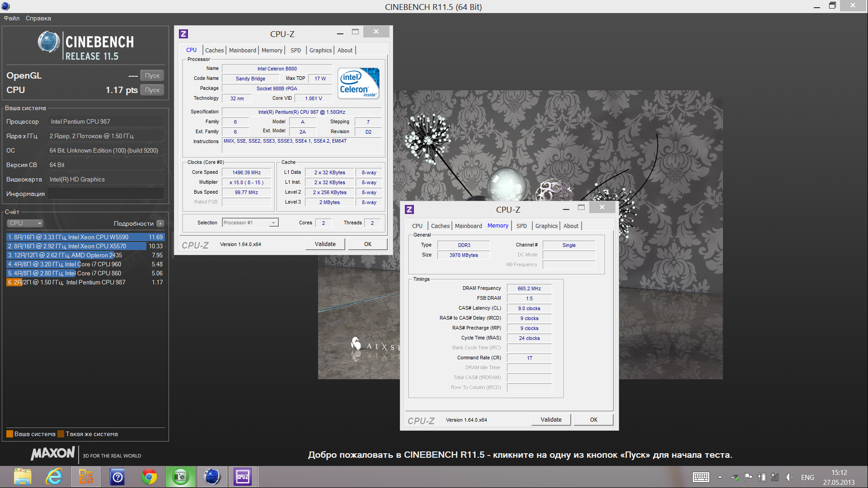This screenshot has height=488, width=868.
Task: Open the Processor #1 selection dropdown
Action: [250, 223]
